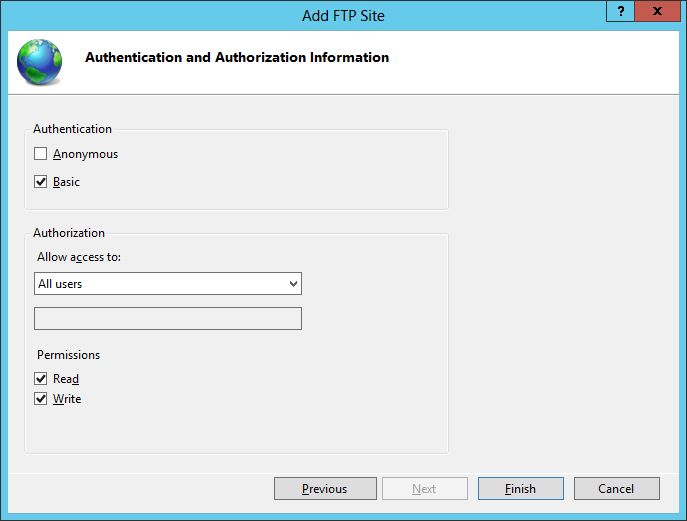The height and width of the screenshot is (521, 687).
Task: Disable the Read permission checkbox
Action: (x=41, y=379)
